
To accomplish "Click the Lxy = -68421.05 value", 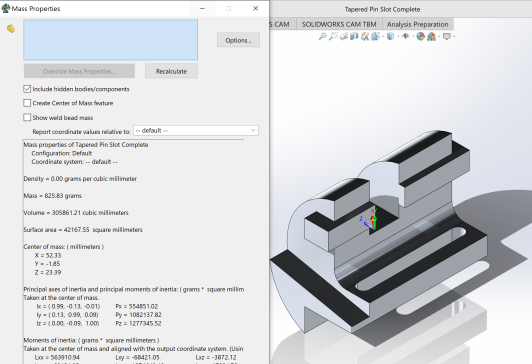I will point(137,357).
